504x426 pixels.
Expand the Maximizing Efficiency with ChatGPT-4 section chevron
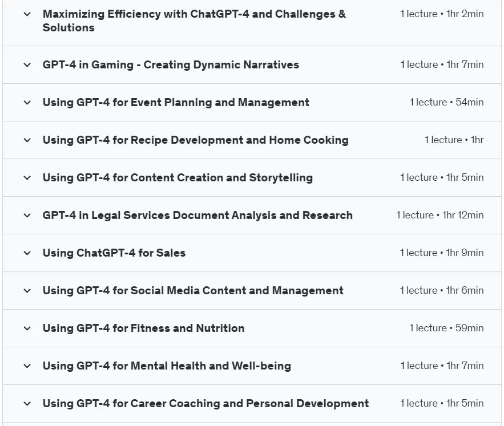pyautogui.click(x=27, y=14)
